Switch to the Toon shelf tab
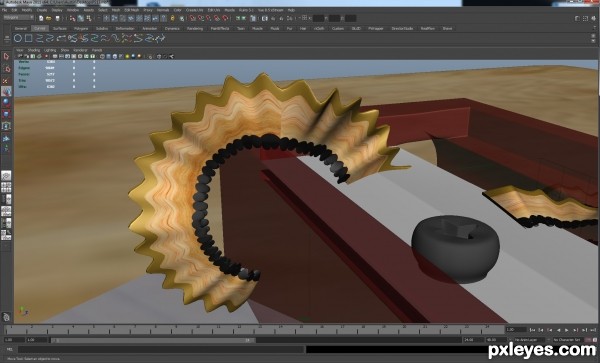 tap(241, 28)
